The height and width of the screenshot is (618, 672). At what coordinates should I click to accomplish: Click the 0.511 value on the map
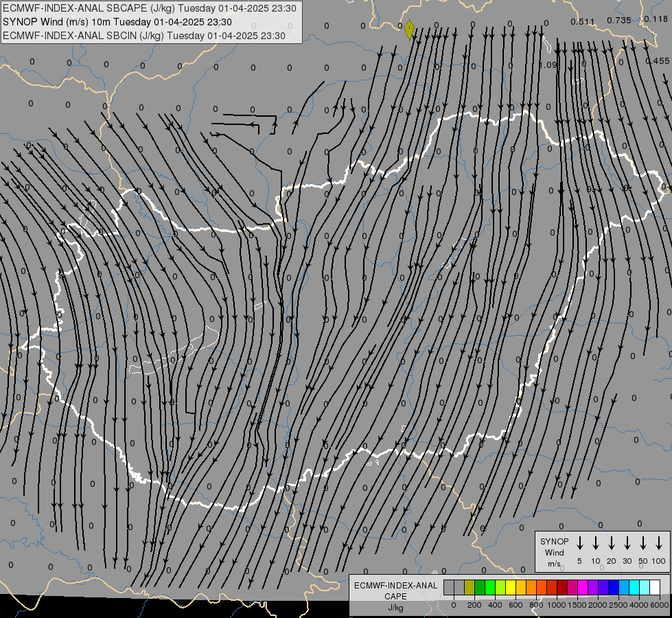(583, 21)
